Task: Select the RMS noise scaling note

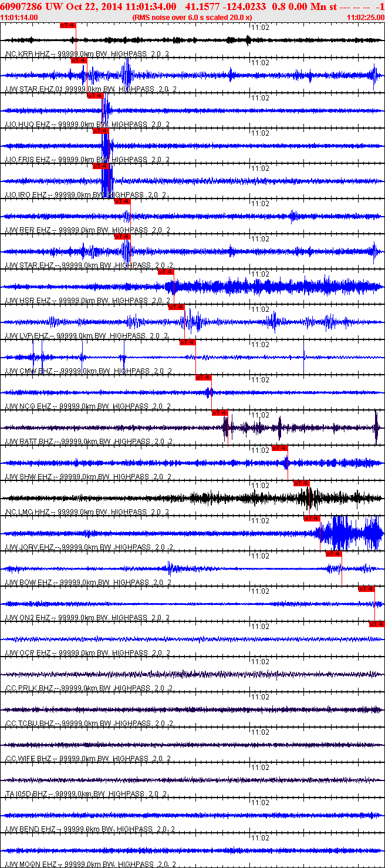Action: (x=192, y=18)
